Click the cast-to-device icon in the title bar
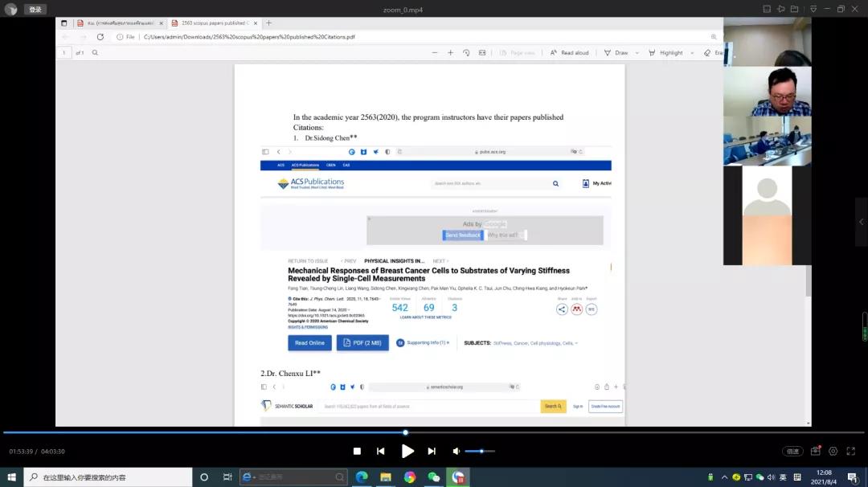 click(780, 9)
